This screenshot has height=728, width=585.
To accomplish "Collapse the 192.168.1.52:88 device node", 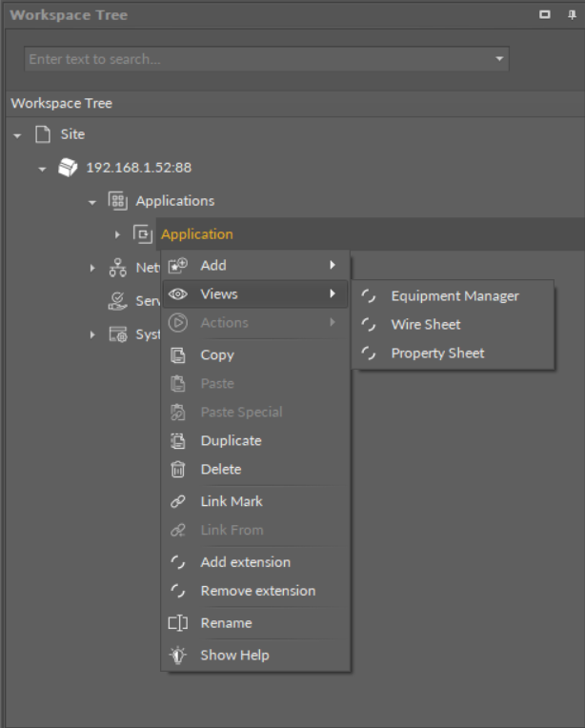I will (42, 169).
